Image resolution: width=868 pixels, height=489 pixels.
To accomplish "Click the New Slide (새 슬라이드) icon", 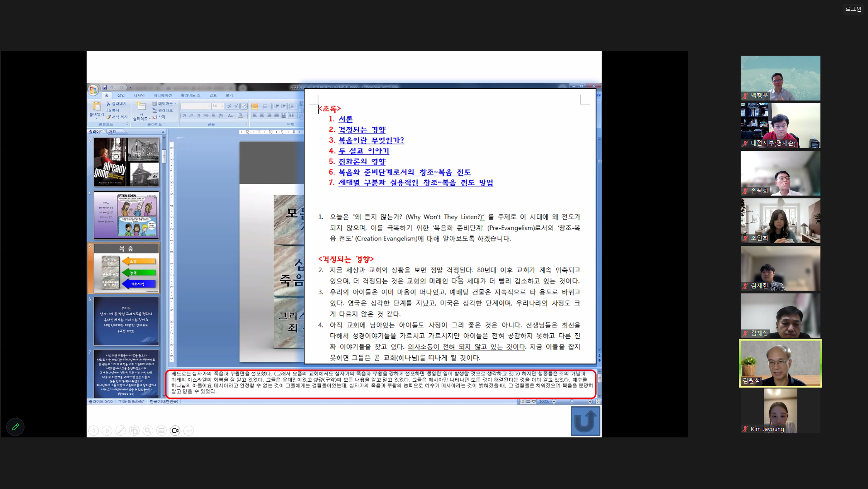I will point(141,106).
